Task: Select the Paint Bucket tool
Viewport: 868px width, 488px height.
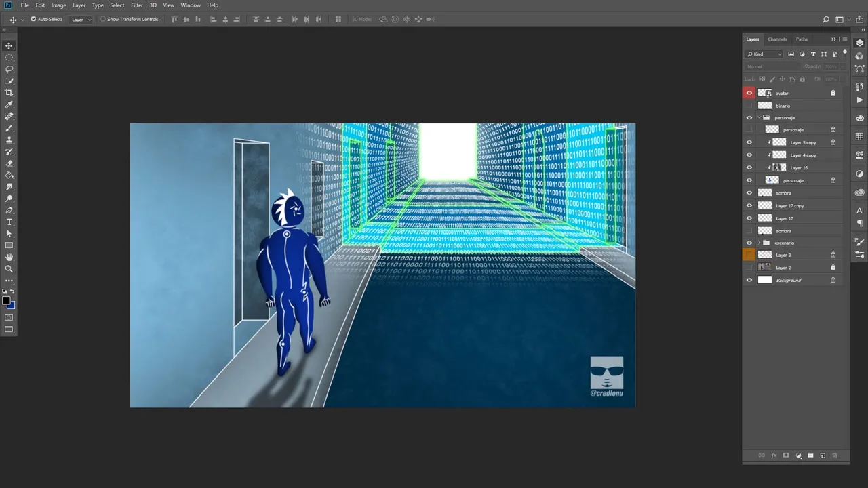Action: [x=9, y=175]
